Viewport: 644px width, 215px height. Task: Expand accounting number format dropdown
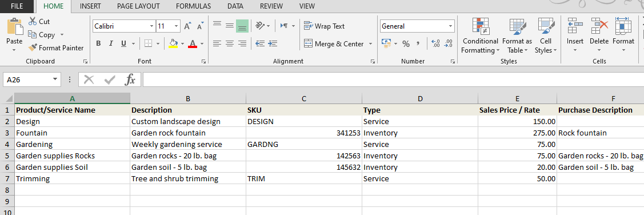coord(395,43)
